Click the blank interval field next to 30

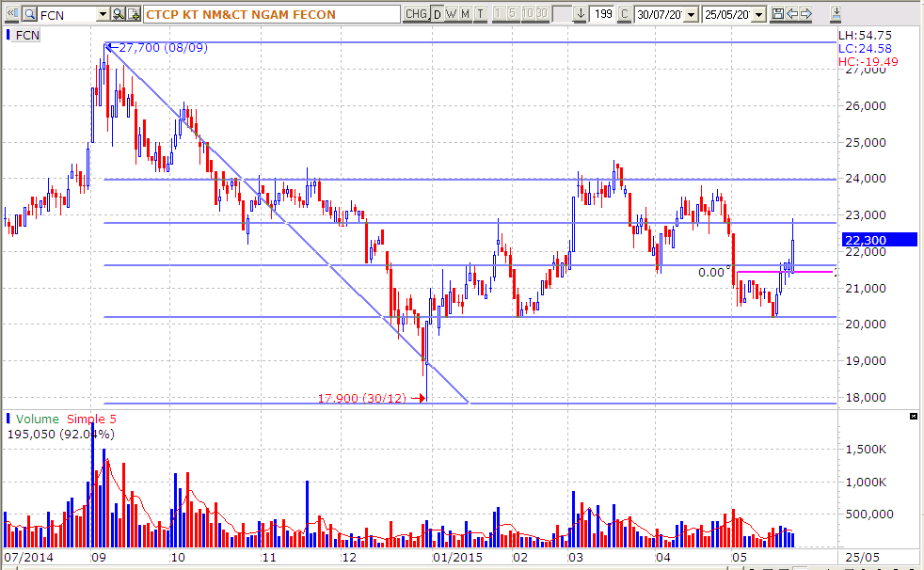562,13
